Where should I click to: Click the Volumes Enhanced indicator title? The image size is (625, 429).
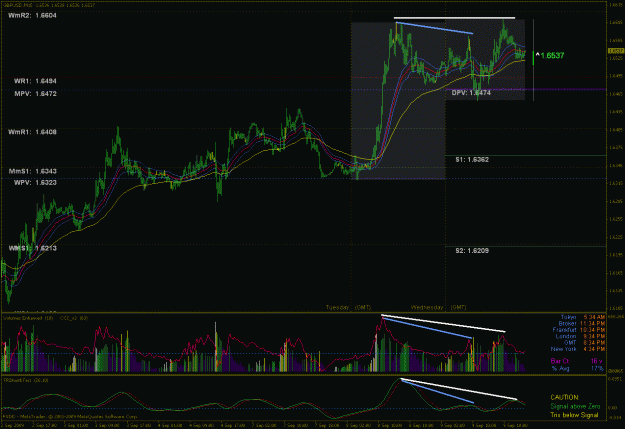click(x=29, y=318)
